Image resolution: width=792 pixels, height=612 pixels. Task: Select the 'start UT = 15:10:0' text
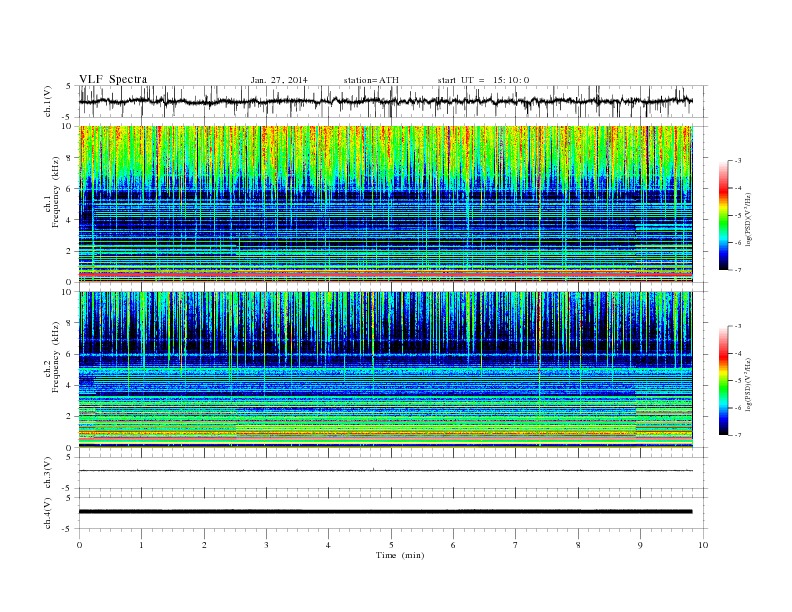483,80
